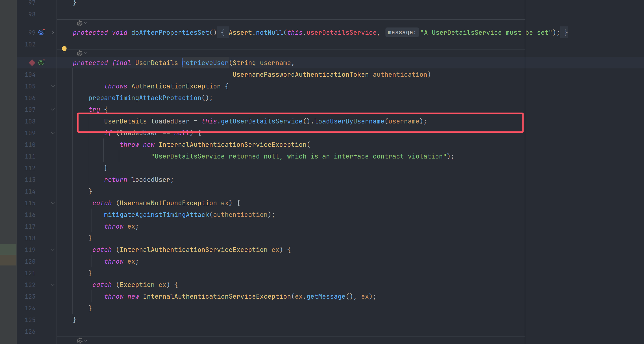
Task: Click the message: parameter hint
Action: [x=402, y=33]
